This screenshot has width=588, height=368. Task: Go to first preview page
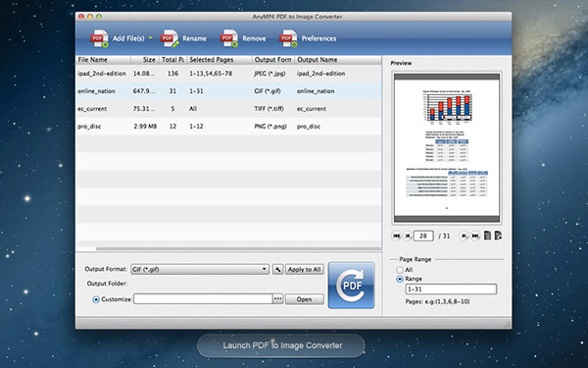[x=396, y=236]
